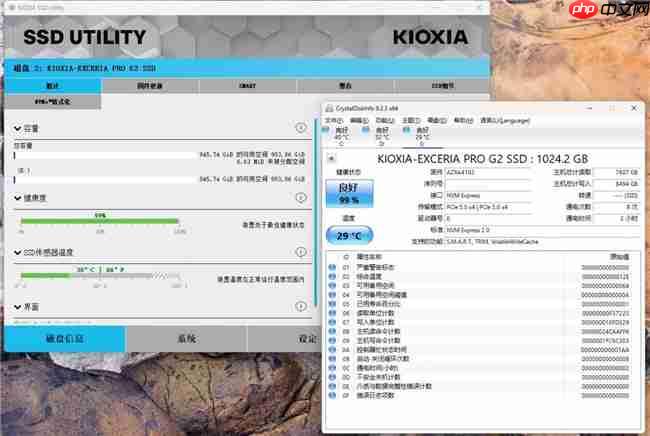Collapse the 界面 section chevron
The height and width of the screenshot is (436, 650).
tap(17, 307)
